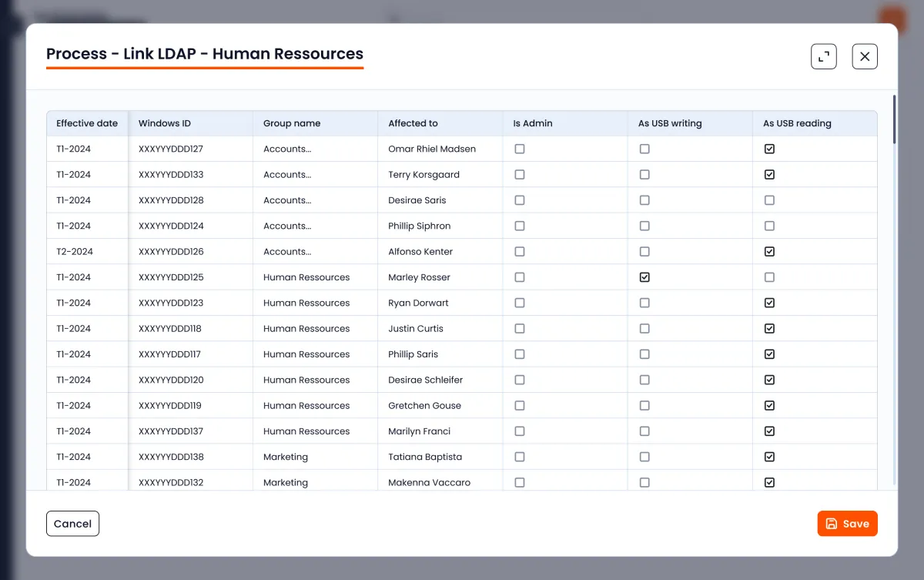Enable USB writing for Ryan Dorwart
The image size is (924, 580).
coord(644,303)
